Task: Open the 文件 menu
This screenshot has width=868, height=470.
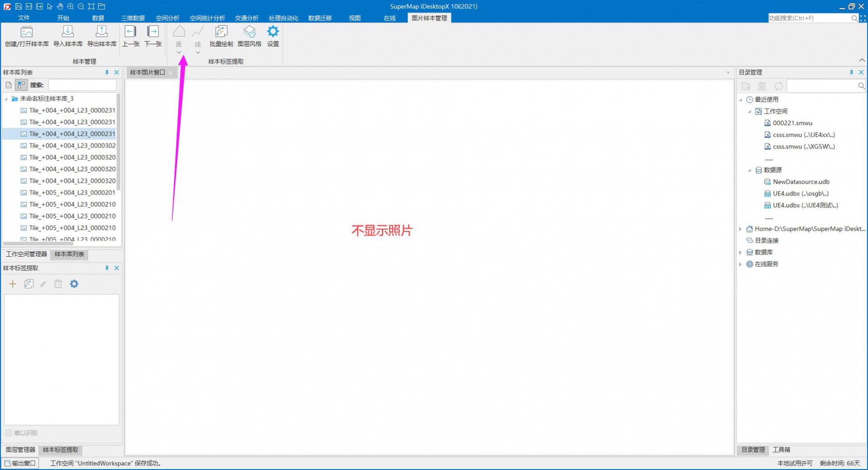Action: [x=24, y=18]
